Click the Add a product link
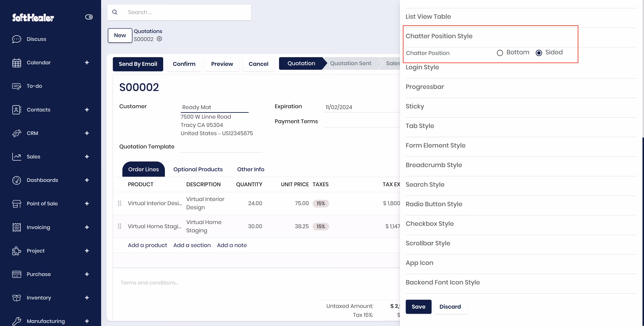 (147, 245)
